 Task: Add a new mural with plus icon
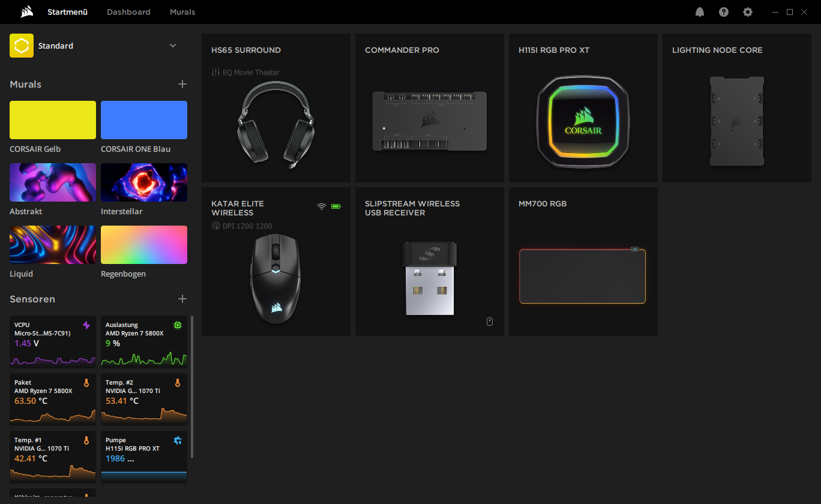(x=182, y=84)
